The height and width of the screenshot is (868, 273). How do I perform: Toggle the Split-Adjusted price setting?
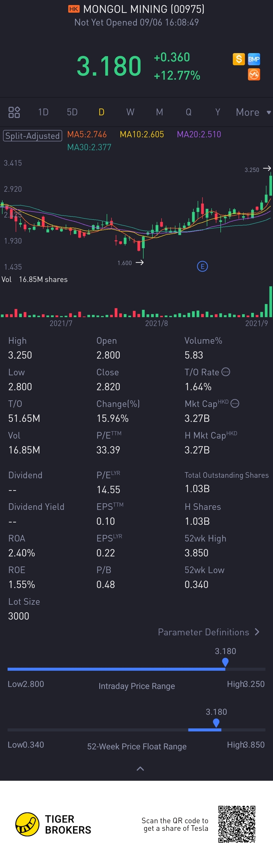33,136
